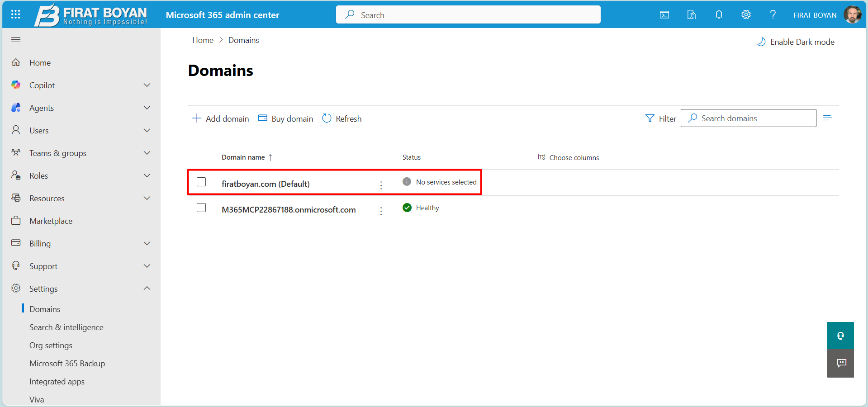The width and height of the screenshot is (868, 407).
Task: Open the notifications bell in top bar
Action: [x=719, y=14]
